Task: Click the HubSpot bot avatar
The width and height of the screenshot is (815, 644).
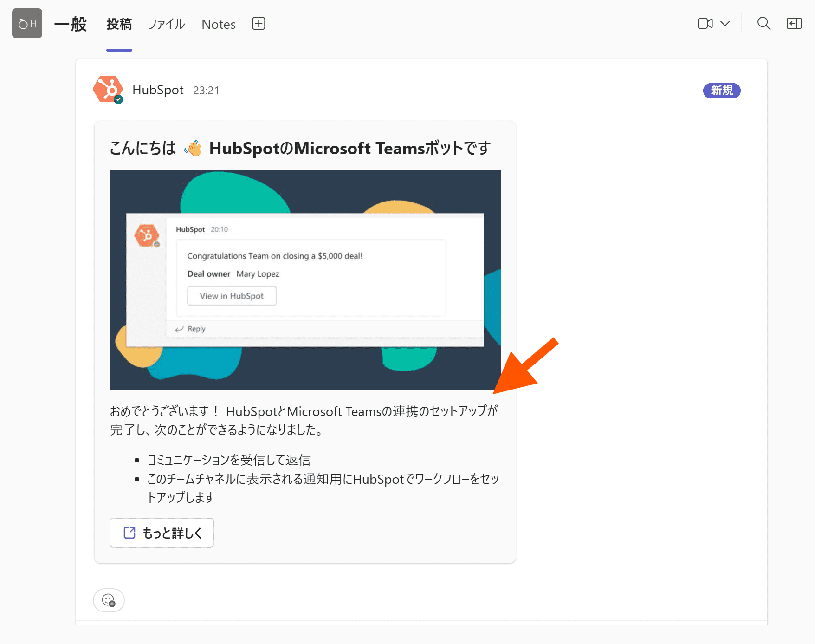Action: (x=108, y=90)
